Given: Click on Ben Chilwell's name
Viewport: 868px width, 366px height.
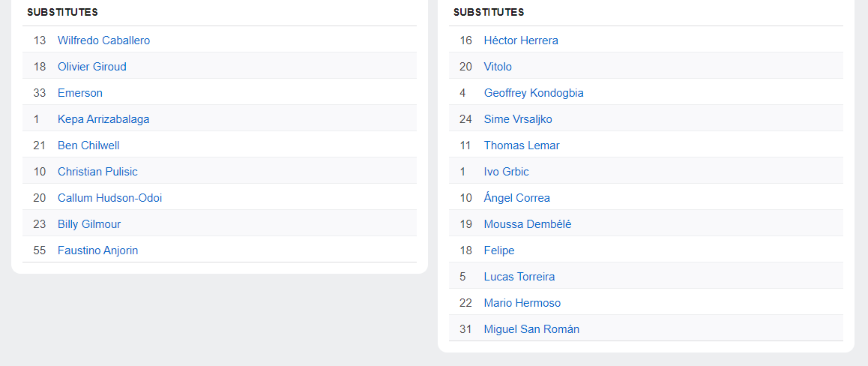Looking at the screenshot, I should pyautogui.click(x=88, y=145).
